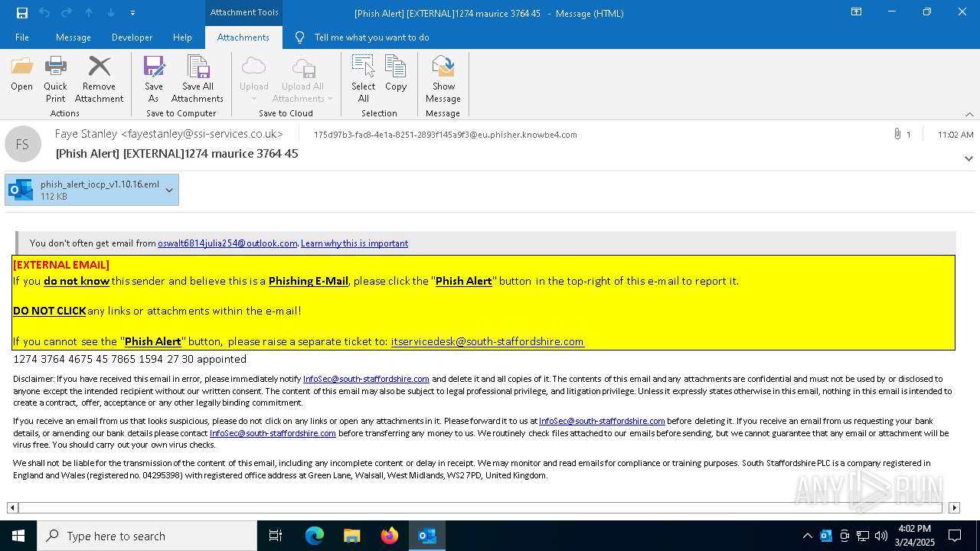Open the notification center icon
The image size is (980, 551).
click(x=955, y=536)
